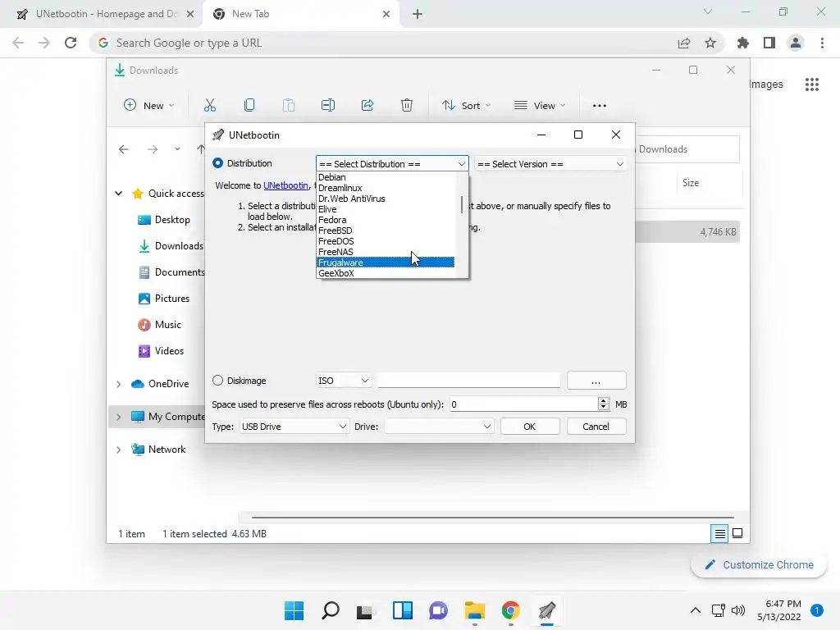840x630 pixels.
Task: Open Music in the Explorer sidebar
Action: pos(160,325)
